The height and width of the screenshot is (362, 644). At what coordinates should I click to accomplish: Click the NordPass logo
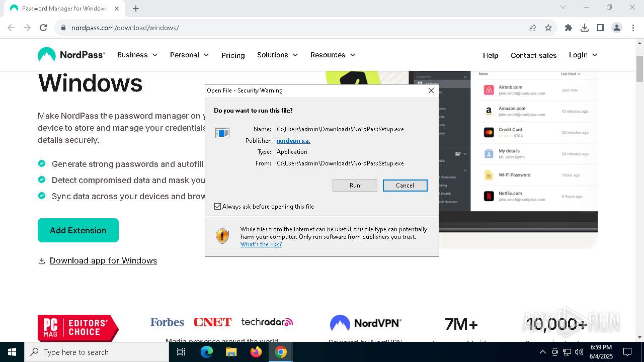click(71, 55)
